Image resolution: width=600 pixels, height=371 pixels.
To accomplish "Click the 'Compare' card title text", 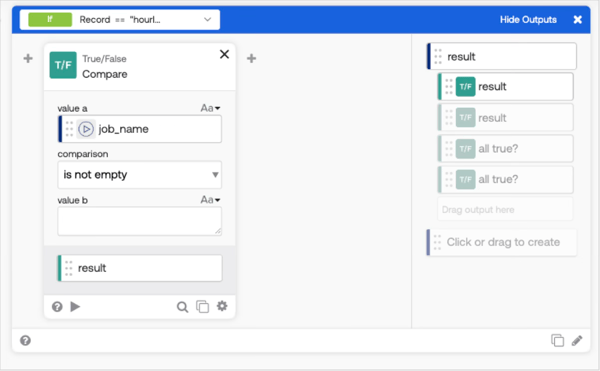I will pos(105,74).
